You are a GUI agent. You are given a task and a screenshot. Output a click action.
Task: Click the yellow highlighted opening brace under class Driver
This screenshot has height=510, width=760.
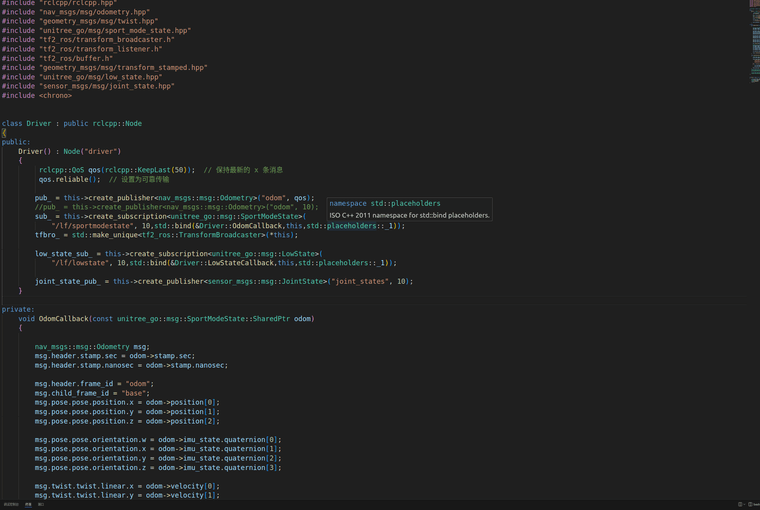pyautogui.click(x=4, y=133)
